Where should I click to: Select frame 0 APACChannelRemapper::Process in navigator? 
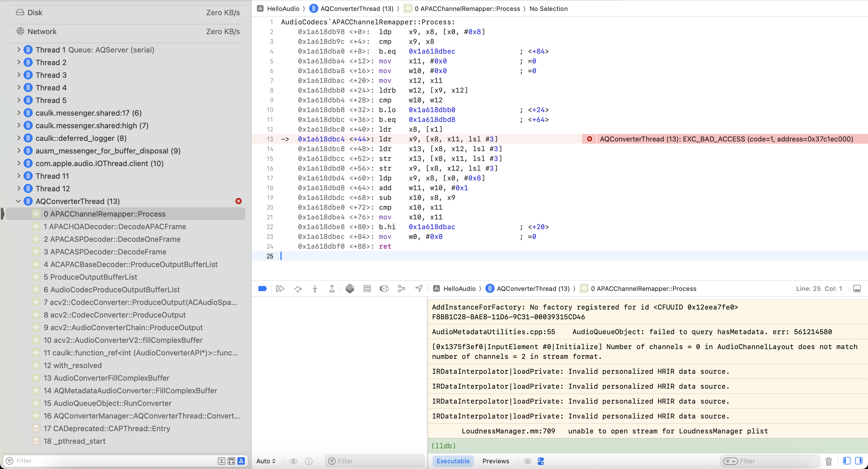(125, 214)
